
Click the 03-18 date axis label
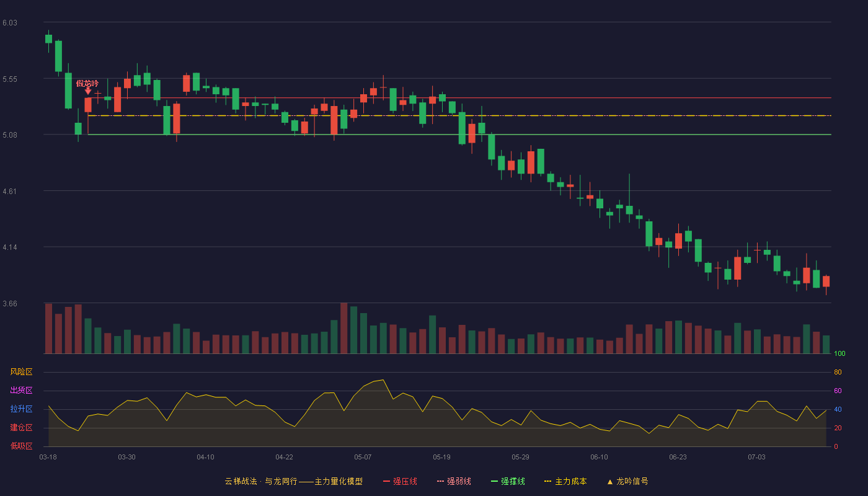(48, 457)
